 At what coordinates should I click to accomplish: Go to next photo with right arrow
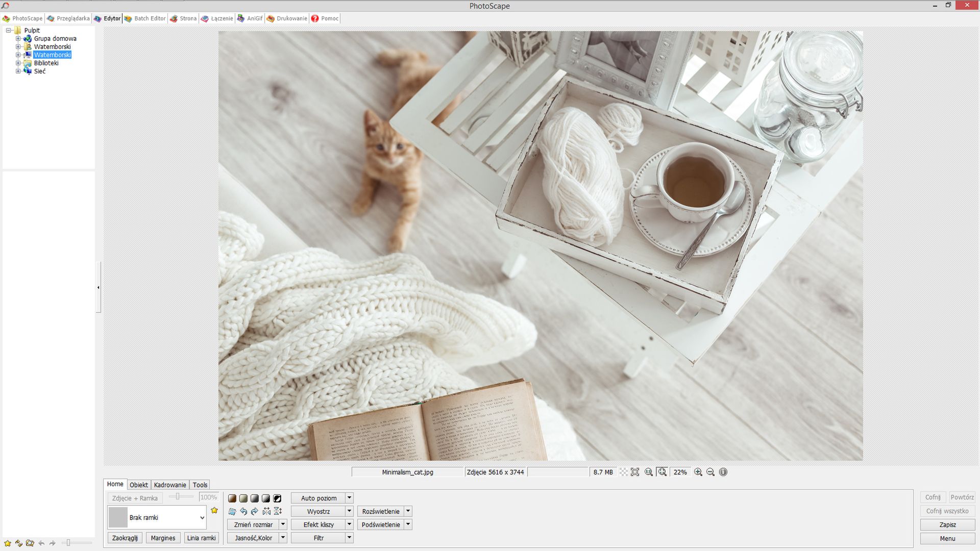pyautogui.click(x=52, y=543)
